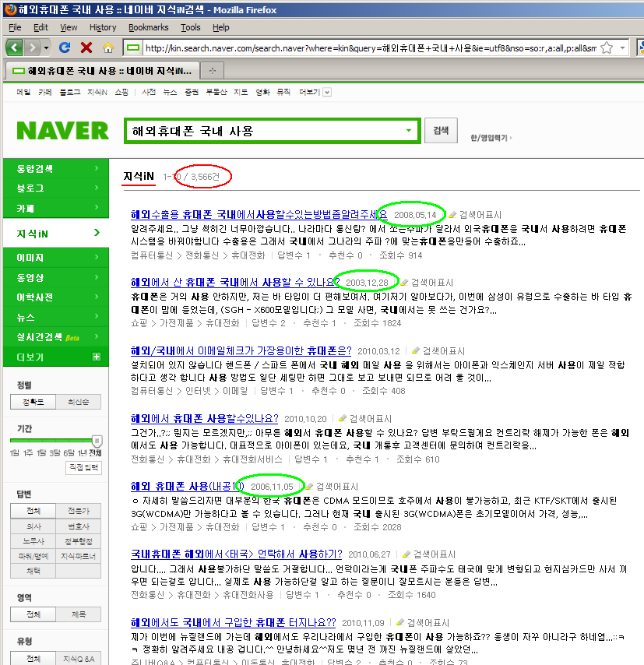
Task: Click 사전 in top service links
Action: point(149,92)
